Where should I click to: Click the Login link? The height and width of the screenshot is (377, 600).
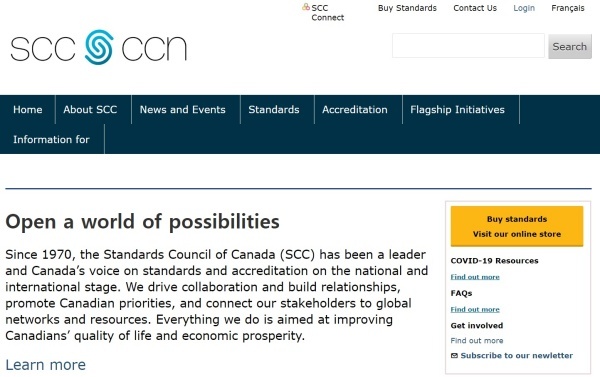pos(524,8)
